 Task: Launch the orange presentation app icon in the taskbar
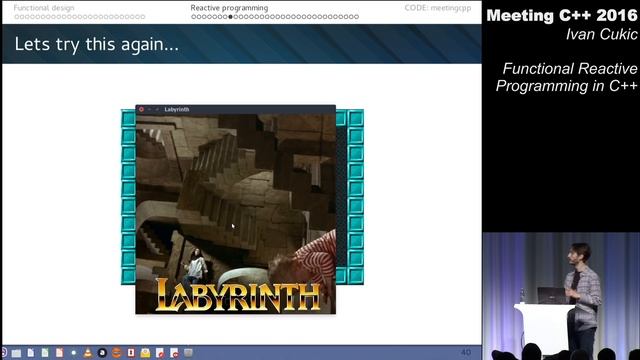[60, 353]
